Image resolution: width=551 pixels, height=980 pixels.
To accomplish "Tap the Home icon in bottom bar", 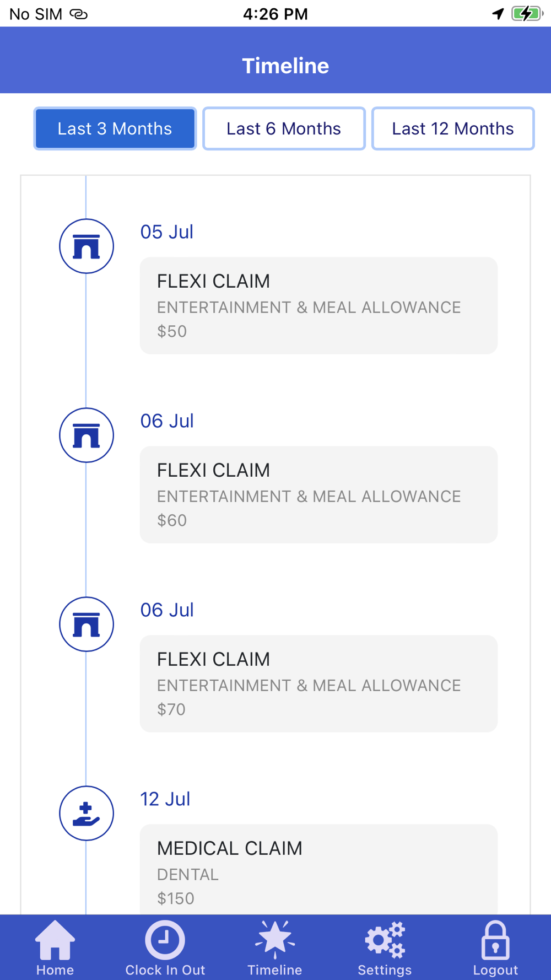I will [55, 940].
